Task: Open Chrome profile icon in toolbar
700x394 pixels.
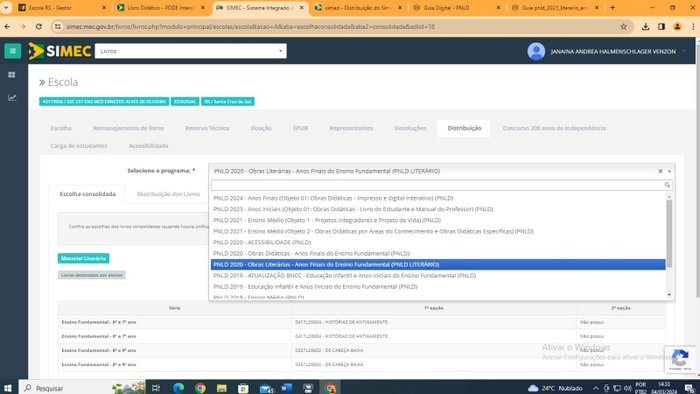Action: coord(677,27)
